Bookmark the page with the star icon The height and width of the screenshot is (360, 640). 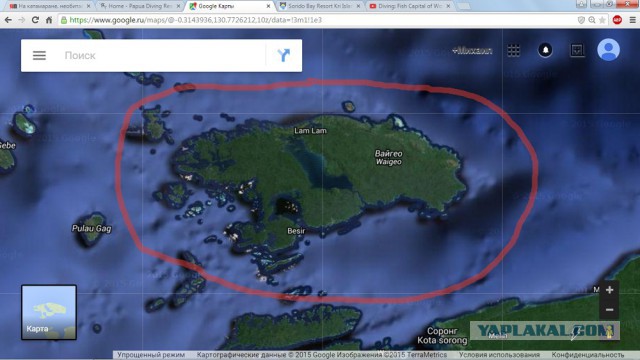click(x=602, y=20)
